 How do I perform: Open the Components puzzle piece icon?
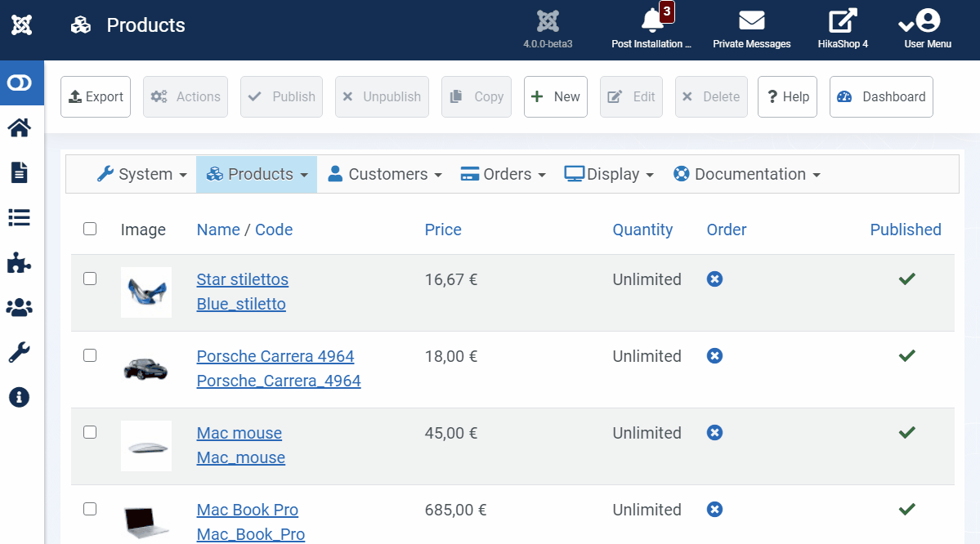coord(19,262)
